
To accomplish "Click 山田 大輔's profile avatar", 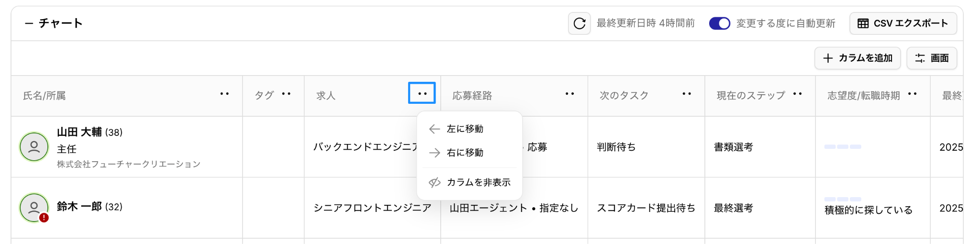I will (34, 147).
